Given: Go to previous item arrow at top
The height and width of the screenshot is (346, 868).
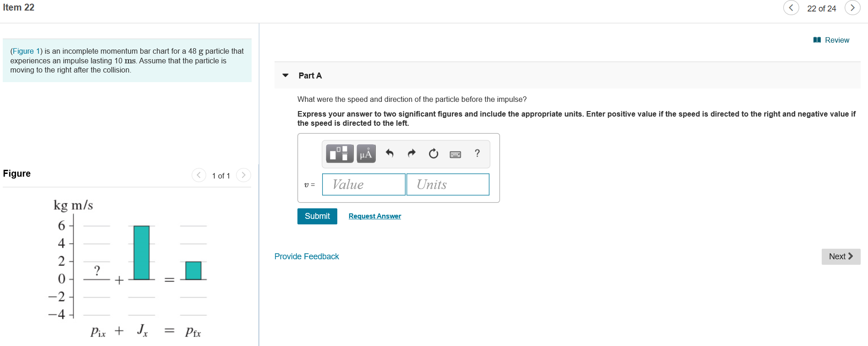Looking at the screenshot, I should [791, 8].
